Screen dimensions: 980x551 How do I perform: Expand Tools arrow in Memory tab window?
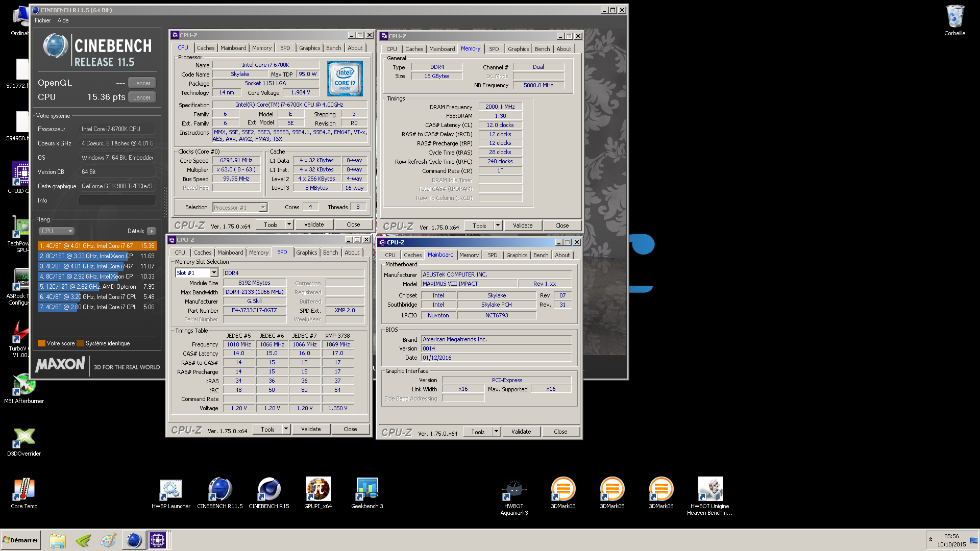[498, 226]
